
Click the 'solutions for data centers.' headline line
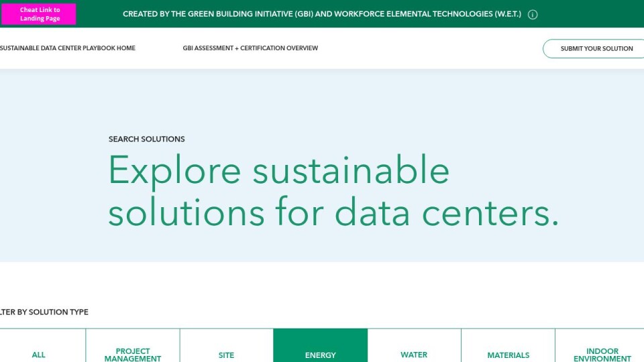[x=333, y=213]
